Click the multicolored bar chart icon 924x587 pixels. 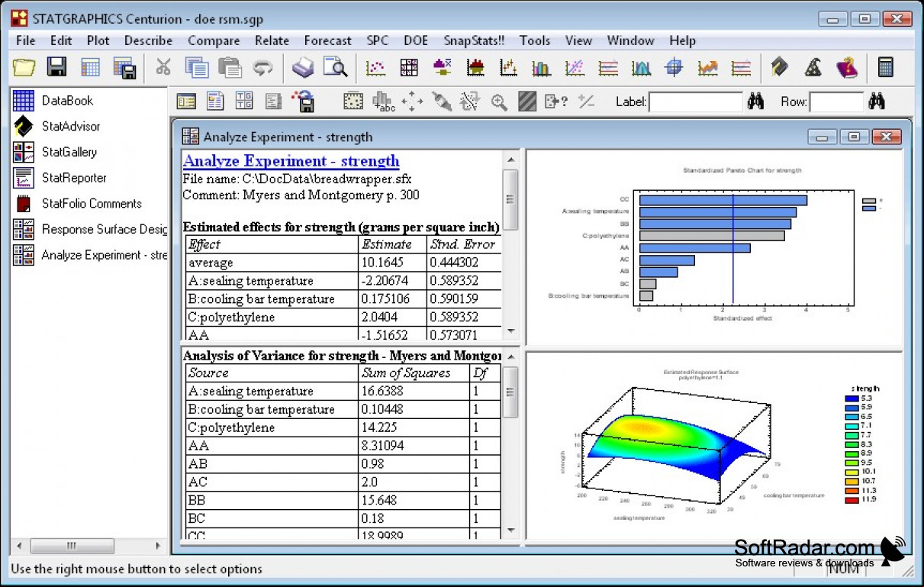pyautogui.click(x=541, y=67)
